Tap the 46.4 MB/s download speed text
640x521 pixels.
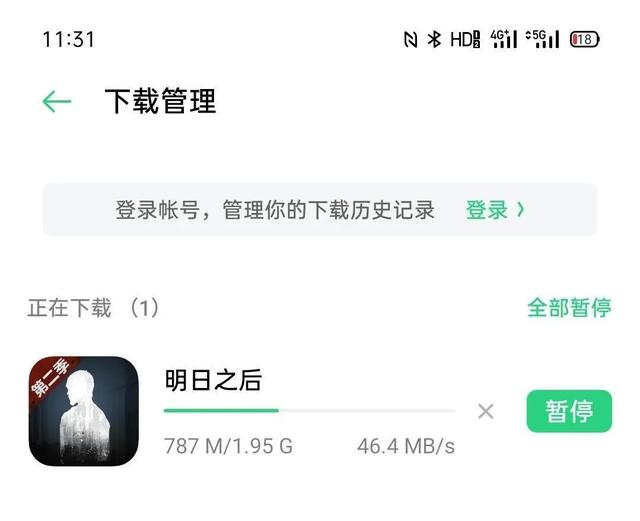click(406, 446)
